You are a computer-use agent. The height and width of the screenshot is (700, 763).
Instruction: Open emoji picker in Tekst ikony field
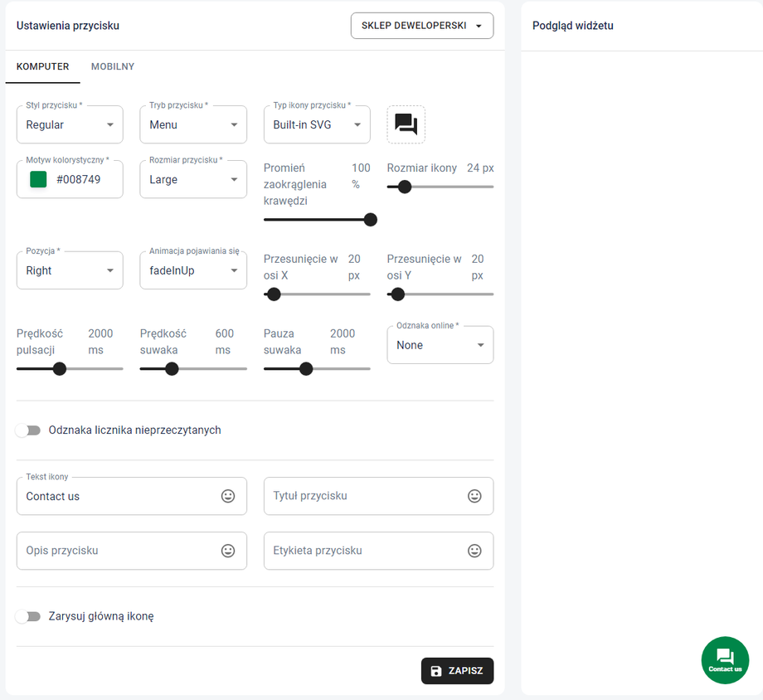[228, 496]
